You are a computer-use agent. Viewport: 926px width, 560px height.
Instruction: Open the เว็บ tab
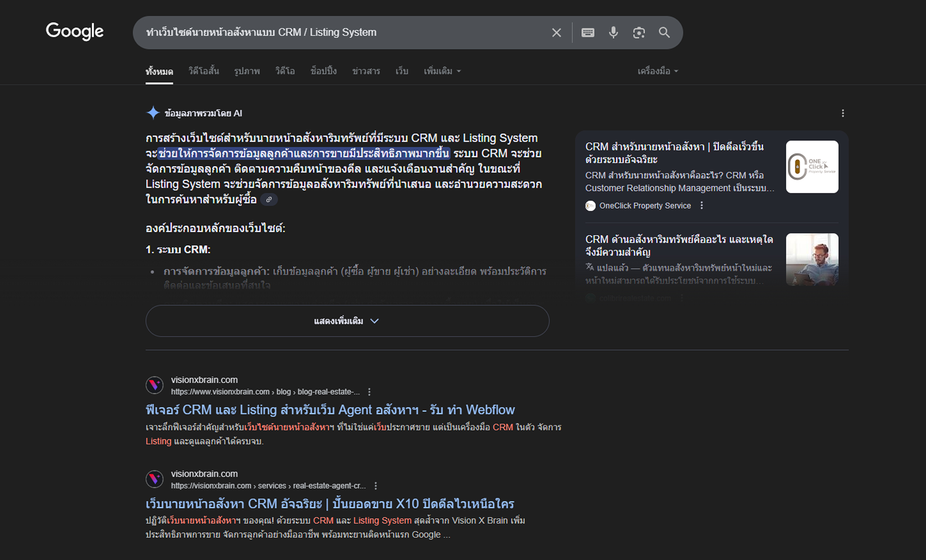point(402,71)
